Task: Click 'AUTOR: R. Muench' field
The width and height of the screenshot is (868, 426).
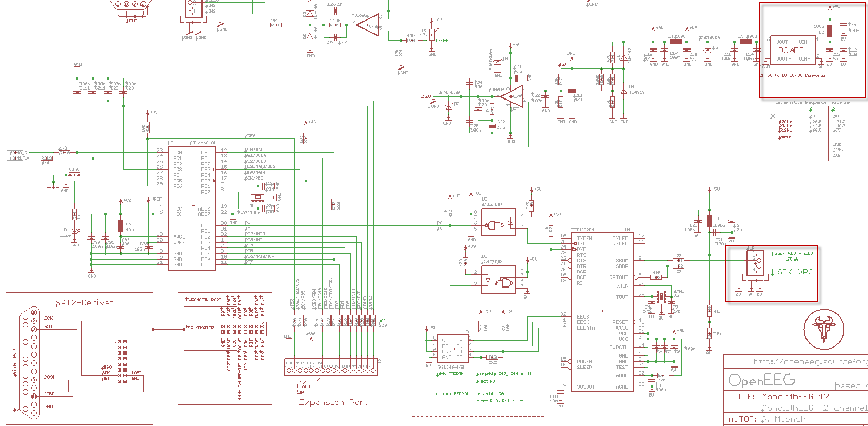Action: 767,420
